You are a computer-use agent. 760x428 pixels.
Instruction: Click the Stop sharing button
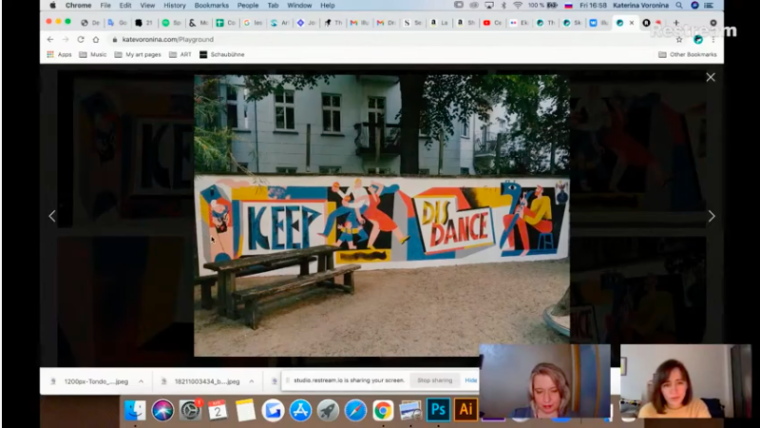434,381
